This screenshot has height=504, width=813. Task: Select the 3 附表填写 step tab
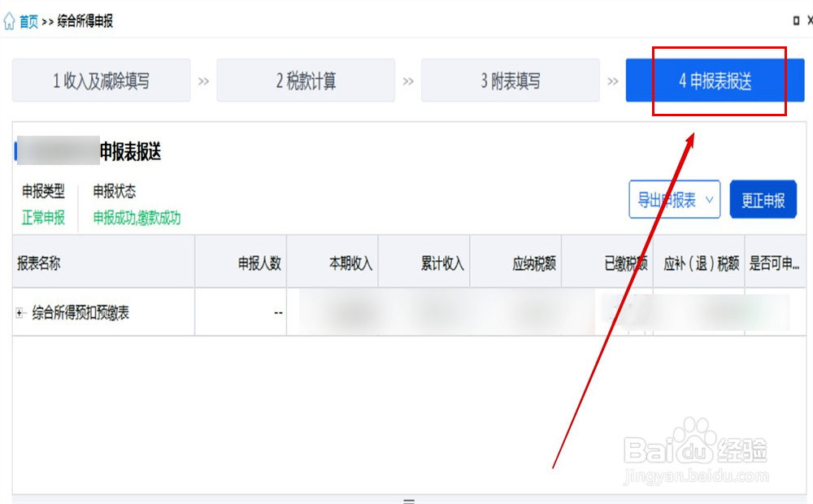coord(510,80)
